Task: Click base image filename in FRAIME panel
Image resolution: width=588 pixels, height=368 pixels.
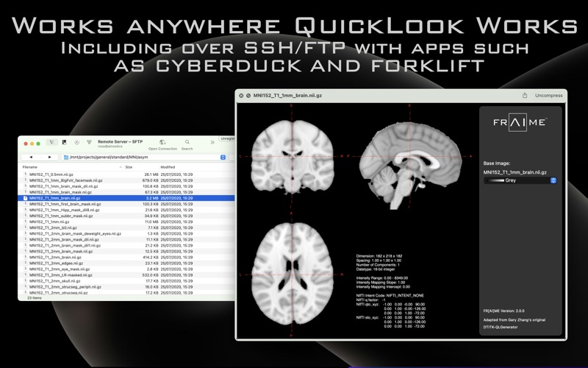Action: coord(515,172)
